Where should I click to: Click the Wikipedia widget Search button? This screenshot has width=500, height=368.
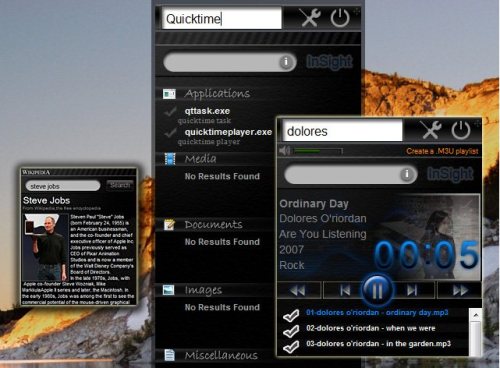(120, 185)
